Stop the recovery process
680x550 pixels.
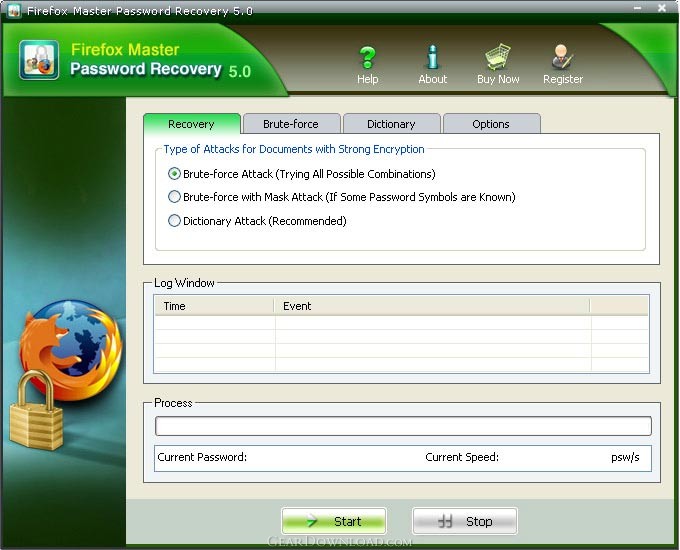[x=464, y=521]
